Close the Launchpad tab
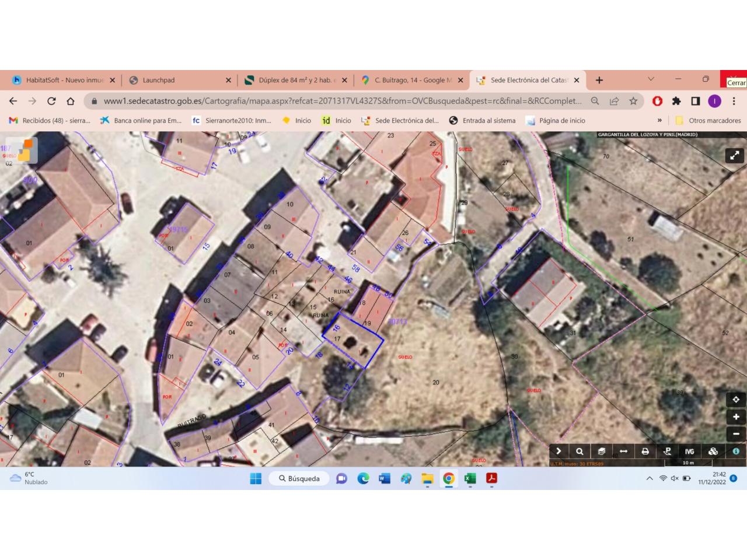 [x=228, y=80]
